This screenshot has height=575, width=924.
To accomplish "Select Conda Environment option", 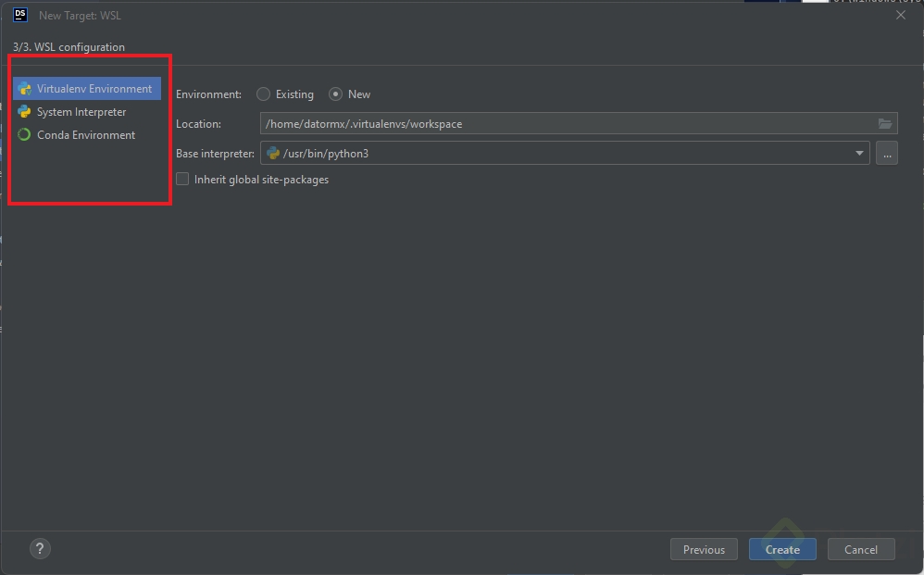I will pos(87,135).
